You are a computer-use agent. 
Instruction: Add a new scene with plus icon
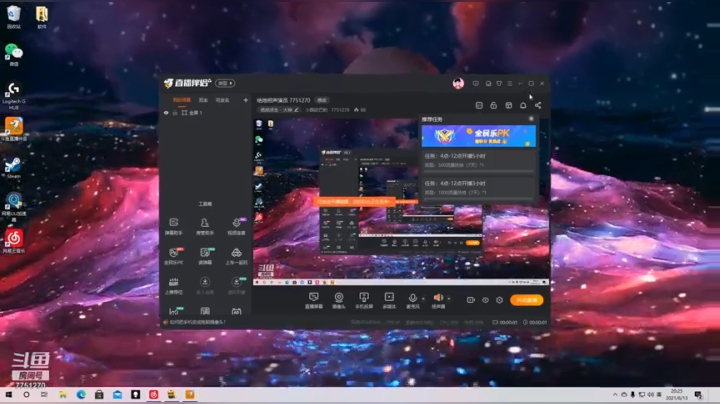[246, 100]
